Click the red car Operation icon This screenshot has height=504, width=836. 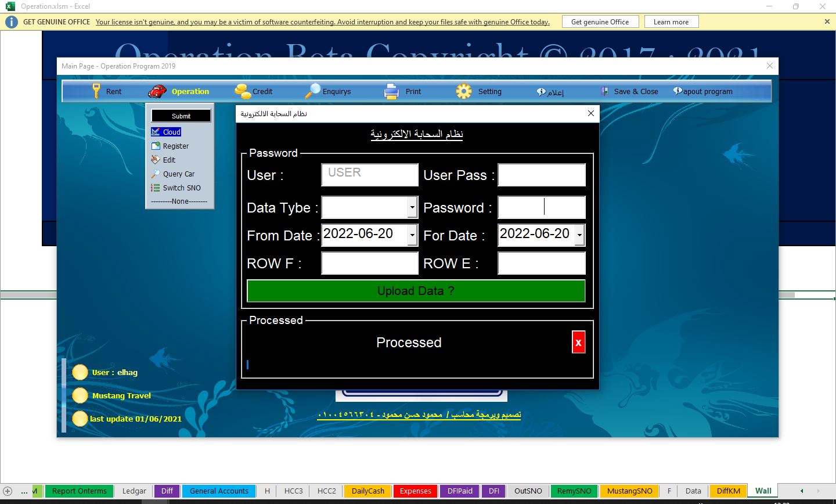[157, 91]
